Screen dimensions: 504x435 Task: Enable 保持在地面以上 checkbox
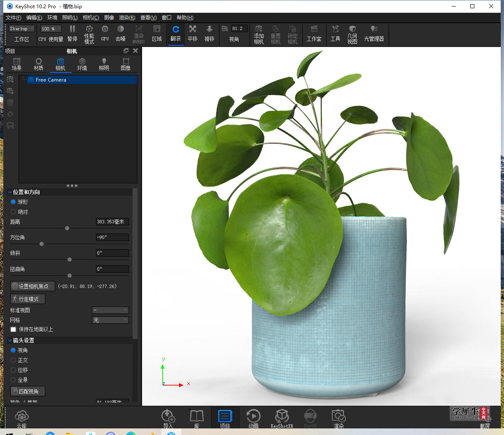pos(13,329)
